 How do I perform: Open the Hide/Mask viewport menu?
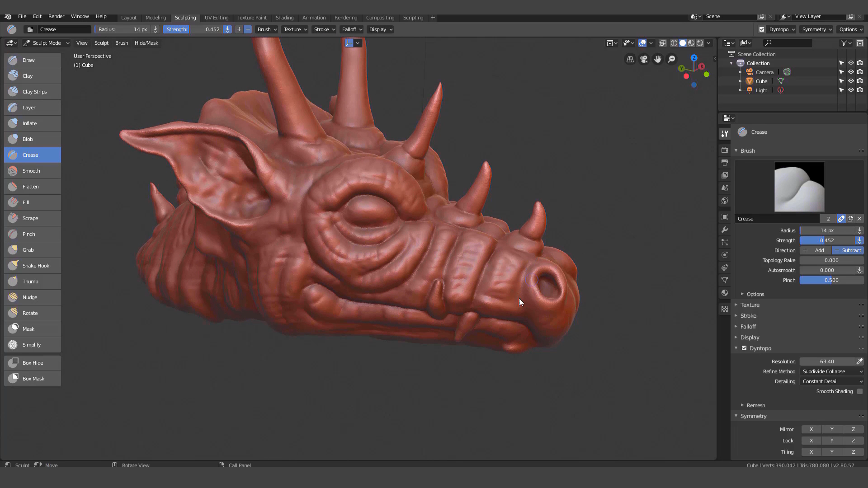pyautogui.click(x=146, y=43)
